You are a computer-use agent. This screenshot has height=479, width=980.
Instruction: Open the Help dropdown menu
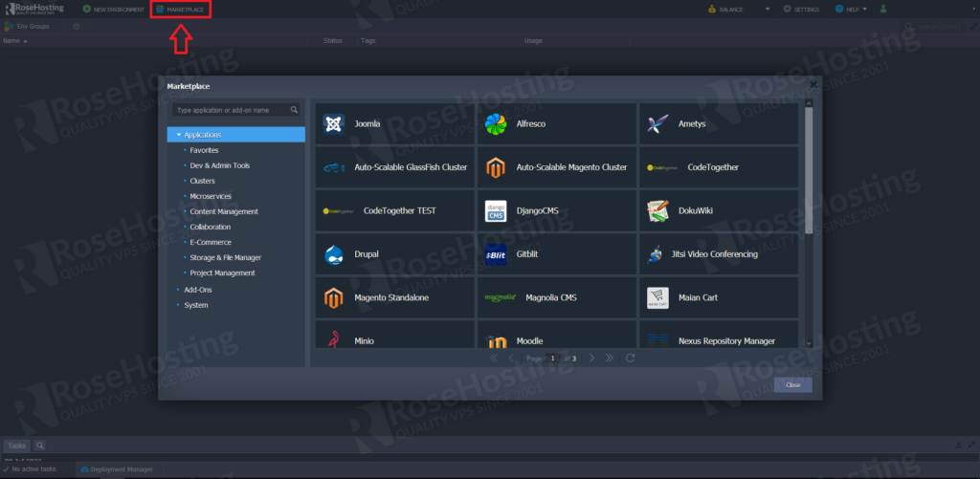tap(851, 9)
